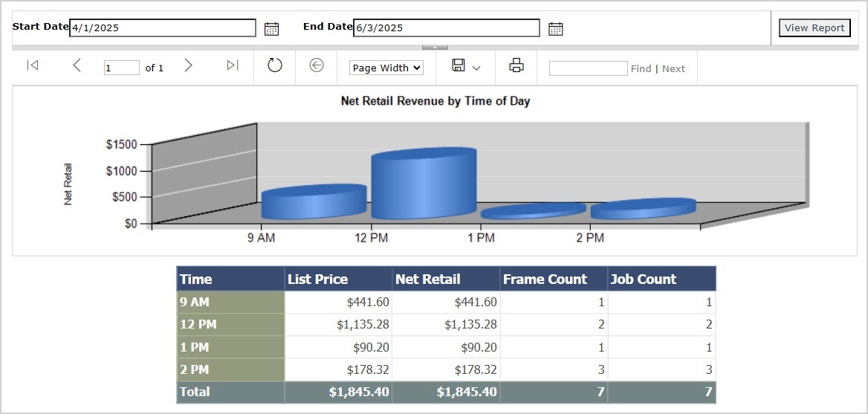This screenshot has height=414, width=868.
Task: Click the 12 PM chart cylinder
Action: tap(424, 184)
